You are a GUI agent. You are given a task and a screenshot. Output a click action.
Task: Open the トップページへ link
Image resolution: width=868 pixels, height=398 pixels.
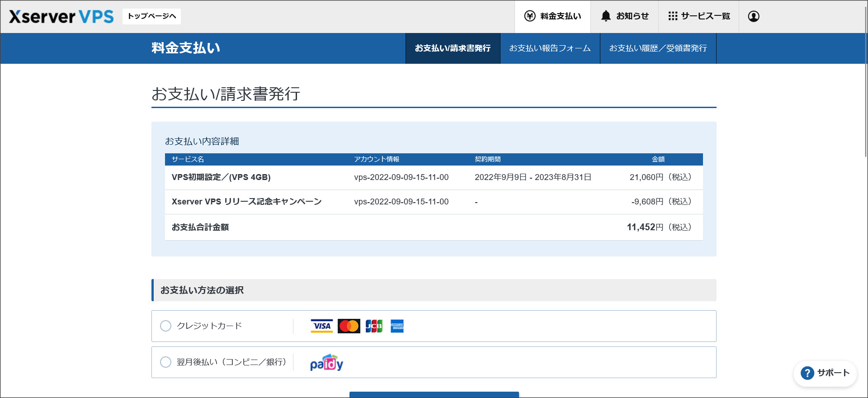(151, 16)
